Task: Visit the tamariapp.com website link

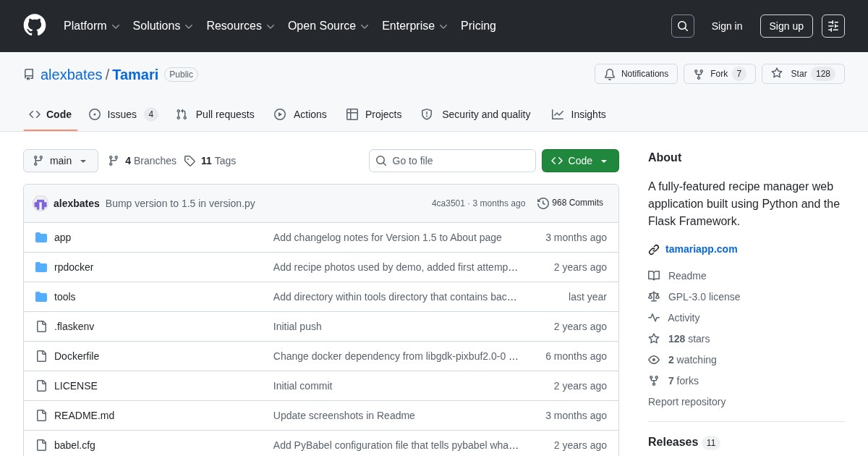Action: [x=702, y=249]
